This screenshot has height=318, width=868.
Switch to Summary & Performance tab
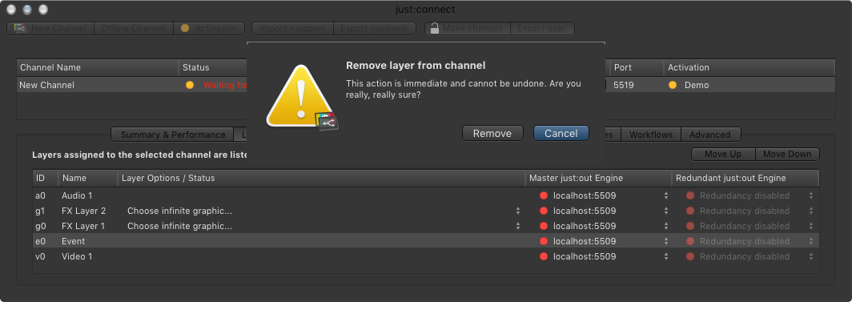[x=173, y=135]
